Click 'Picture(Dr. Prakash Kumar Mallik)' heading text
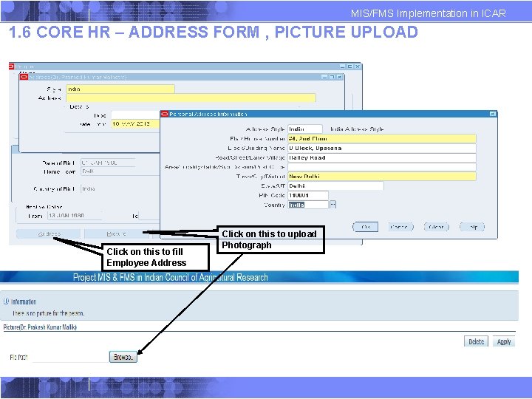The image size is (532, 399). click(40, 327)
